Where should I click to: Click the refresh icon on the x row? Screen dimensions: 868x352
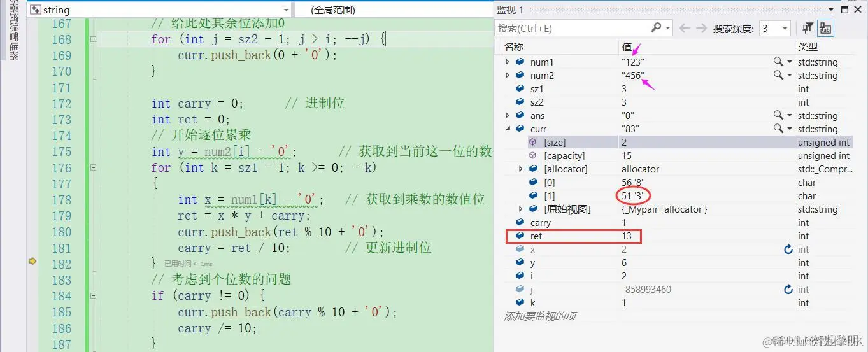[788, 250]
